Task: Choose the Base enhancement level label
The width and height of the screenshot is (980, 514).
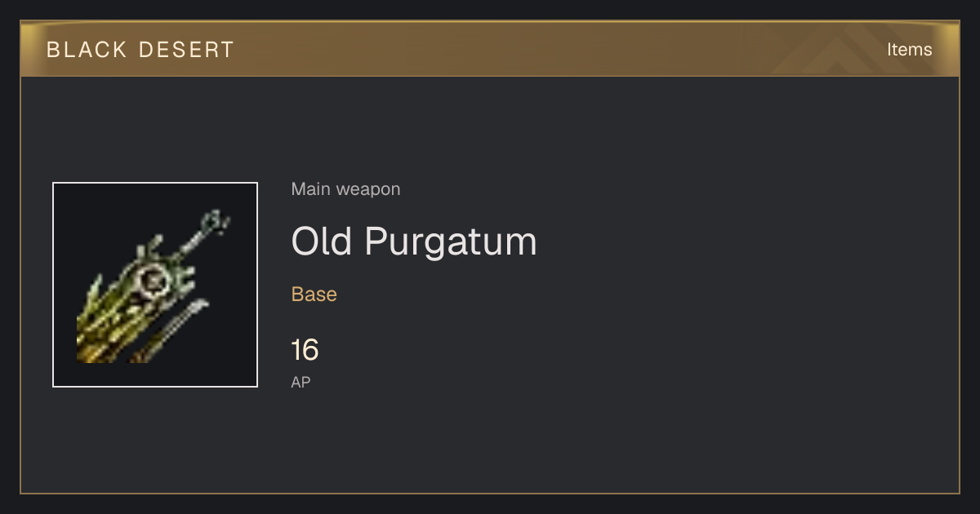Action: (314, 295)
